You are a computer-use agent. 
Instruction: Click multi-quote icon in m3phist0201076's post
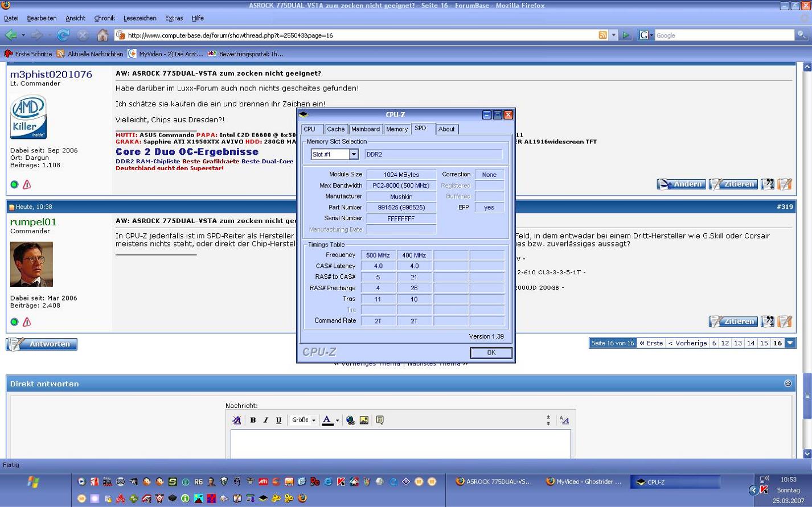(x=768, y=184)
